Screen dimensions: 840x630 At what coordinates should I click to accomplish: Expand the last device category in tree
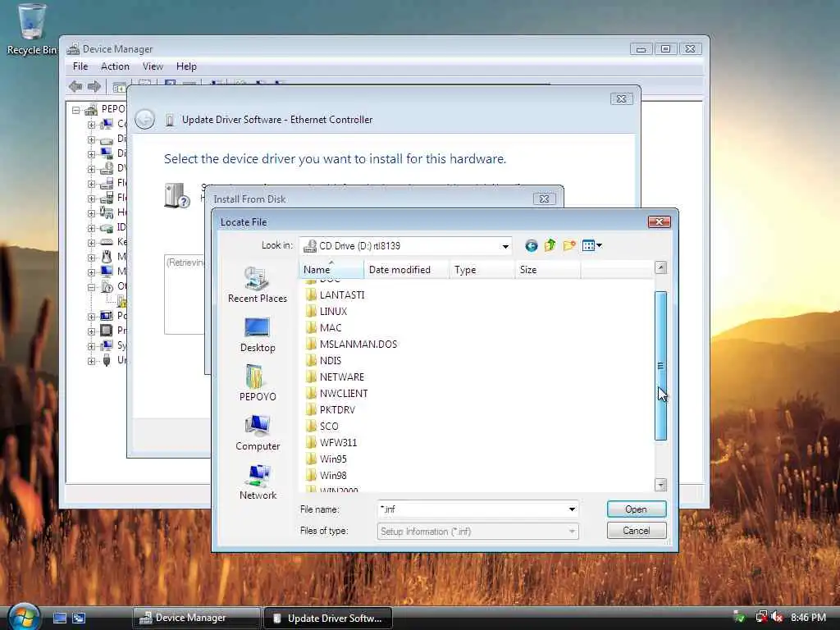tap(92, 361)
